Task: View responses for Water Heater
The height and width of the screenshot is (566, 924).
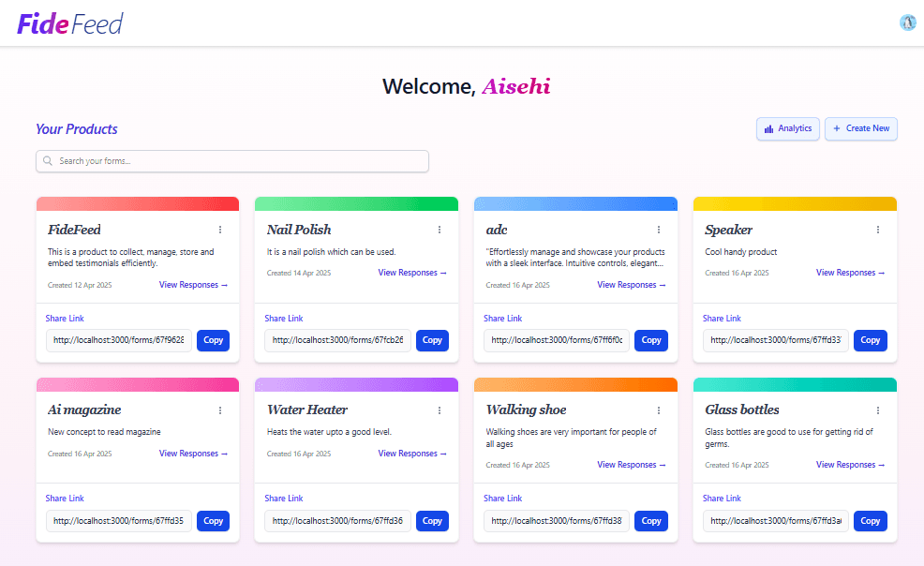Action: click(x=412, y=453)
